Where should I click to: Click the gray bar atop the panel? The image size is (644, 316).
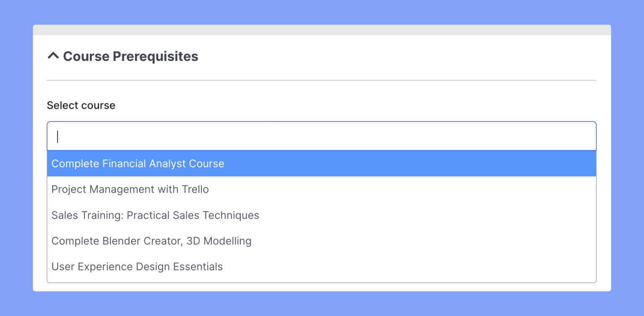coord(322,30)
